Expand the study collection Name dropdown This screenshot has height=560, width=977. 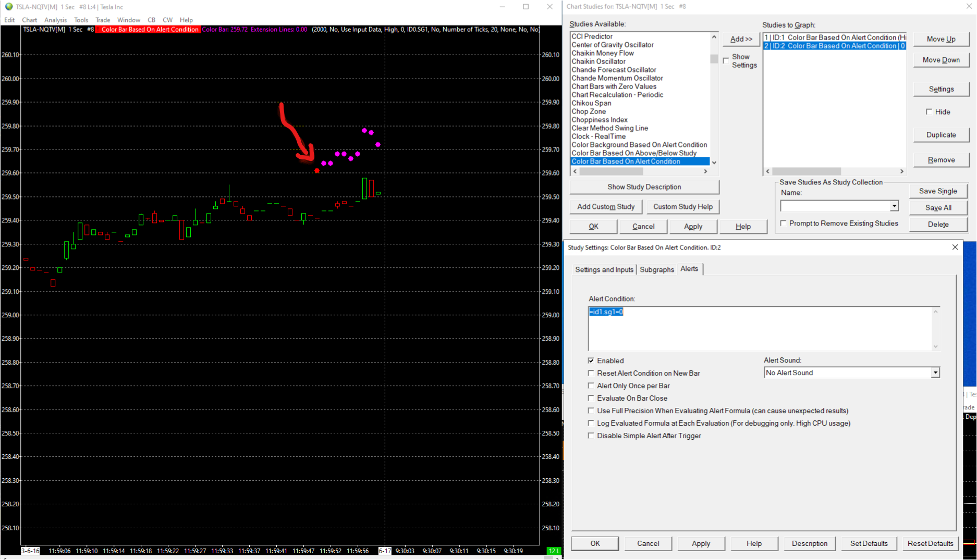[x=894, y=206]
